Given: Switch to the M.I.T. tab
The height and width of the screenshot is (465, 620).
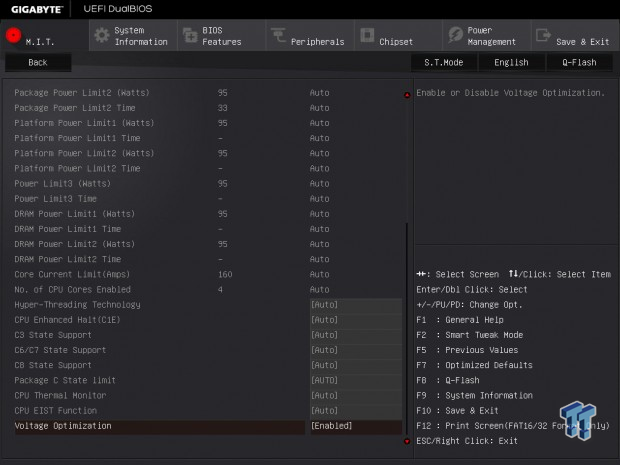Looking at the screenshot, I should click(45, 35).
